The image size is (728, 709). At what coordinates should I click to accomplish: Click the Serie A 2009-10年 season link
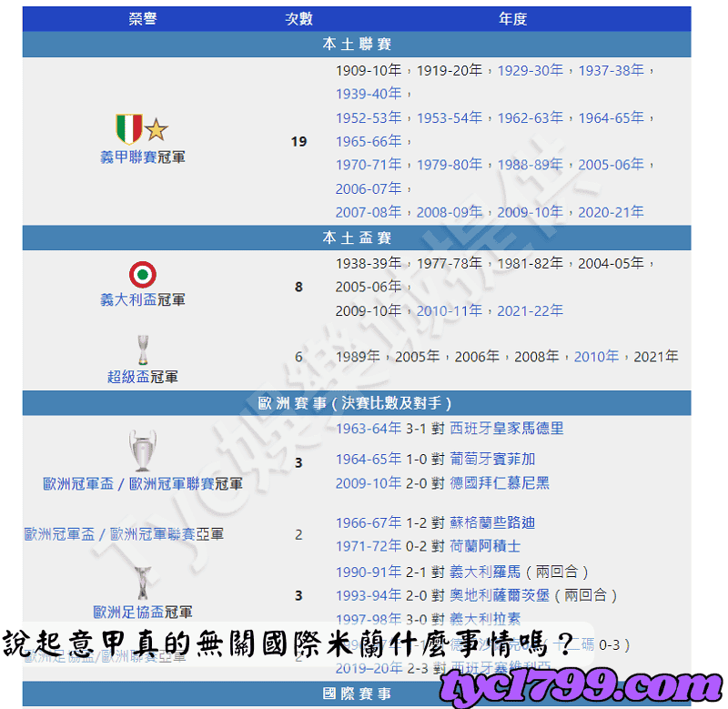(x=531, y=212)
